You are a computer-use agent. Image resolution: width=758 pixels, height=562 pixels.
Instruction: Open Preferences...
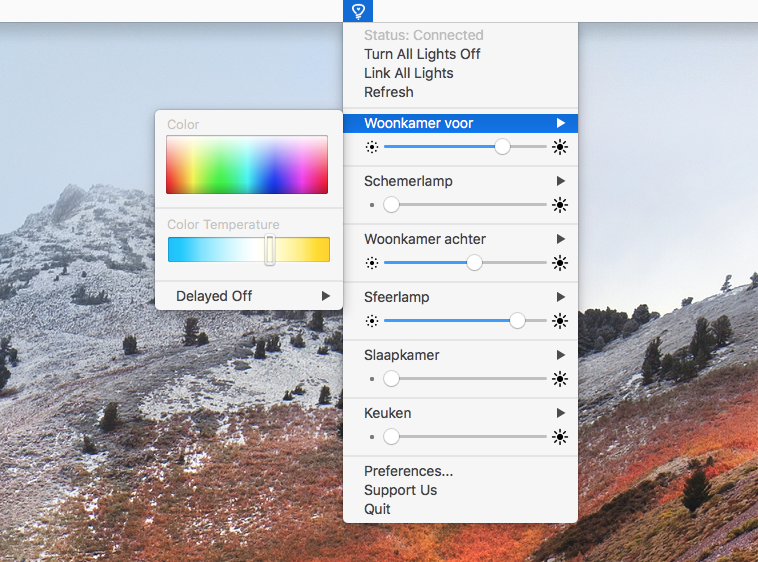click(408, 471)
